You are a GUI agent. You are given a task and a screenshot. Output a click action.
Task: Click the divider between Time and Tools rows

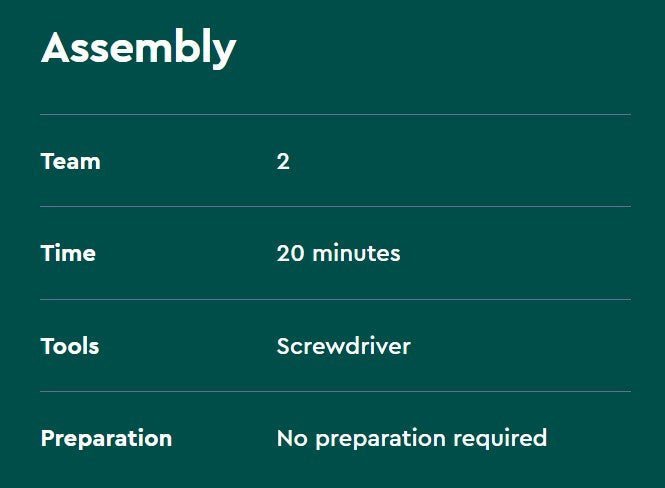[x=335, y=299]
